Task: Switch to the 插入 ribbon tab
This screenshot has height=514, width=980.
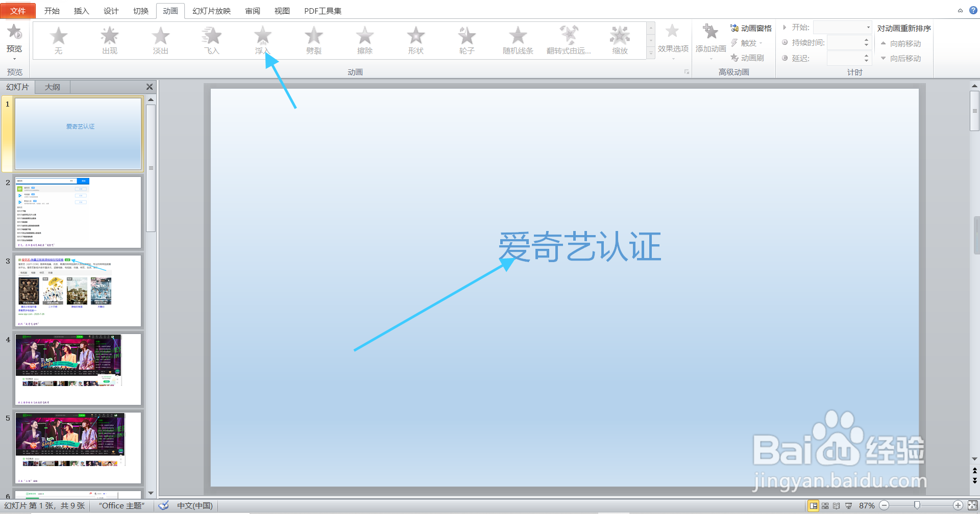Action: pos(82,11)
